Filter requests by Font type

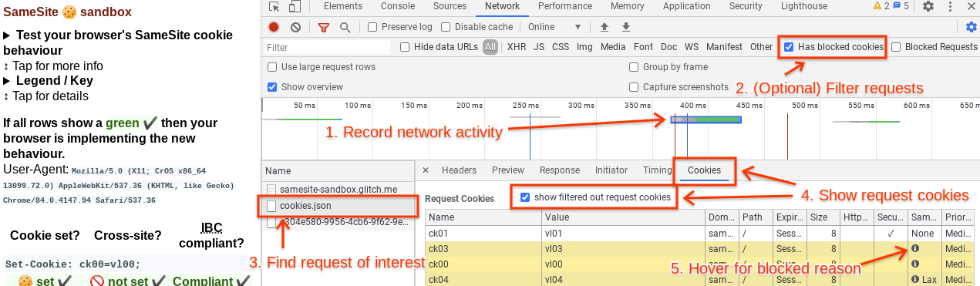click(x=643, y=47)
